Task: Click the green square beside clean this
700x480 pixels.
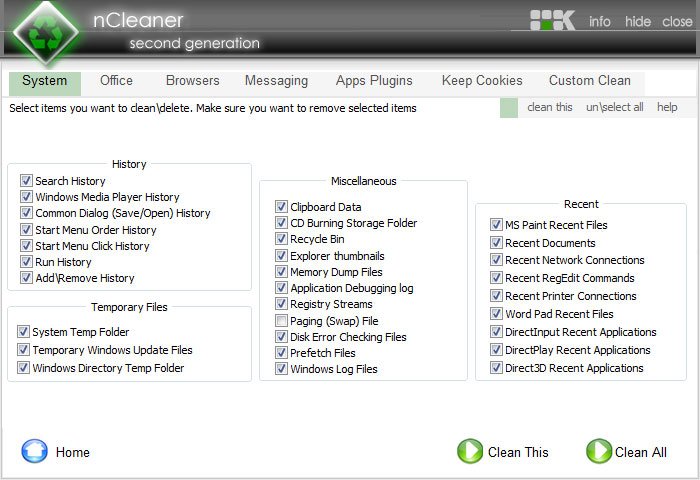Action: (508, 108)
